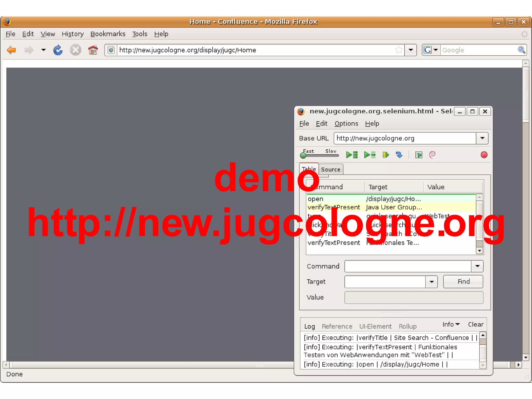The image size is (532, 399).
Task: Play entire test suite in Selenium IDE
Action: (x=352, y=155)
